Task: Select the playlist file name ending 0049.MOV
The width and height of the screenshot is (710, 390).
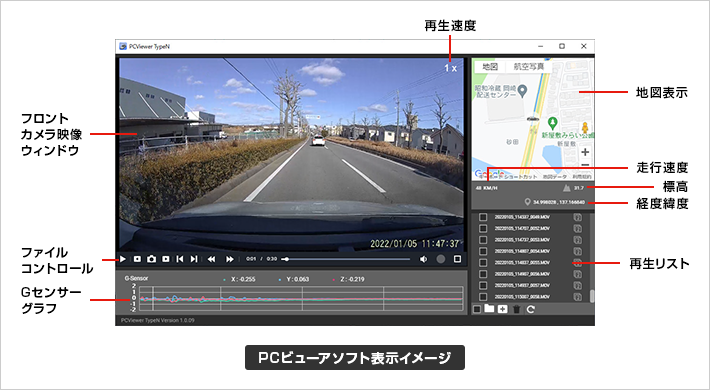Action: [x=522, y=217]
